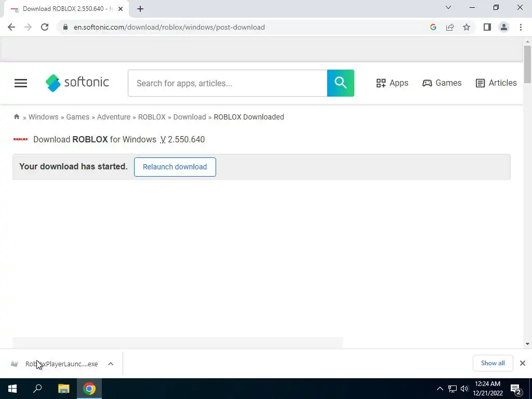Go to home via breadcrumb house icon

(x=16, y=117)
